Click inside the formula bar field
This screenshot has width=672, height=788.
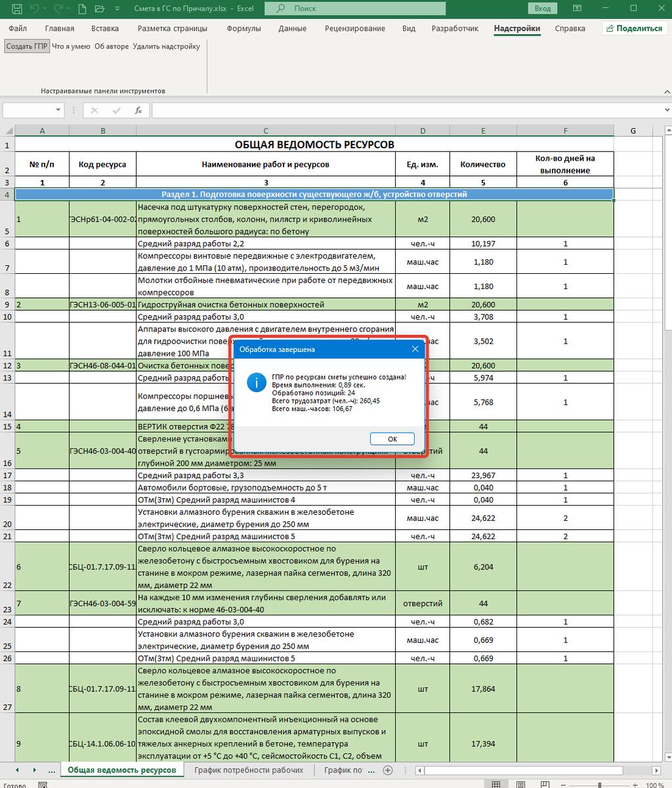click(x=407, y=110)
